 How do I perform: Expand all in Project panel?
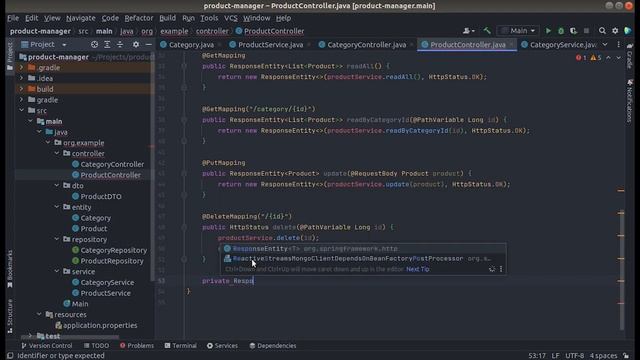click(107, 44)
